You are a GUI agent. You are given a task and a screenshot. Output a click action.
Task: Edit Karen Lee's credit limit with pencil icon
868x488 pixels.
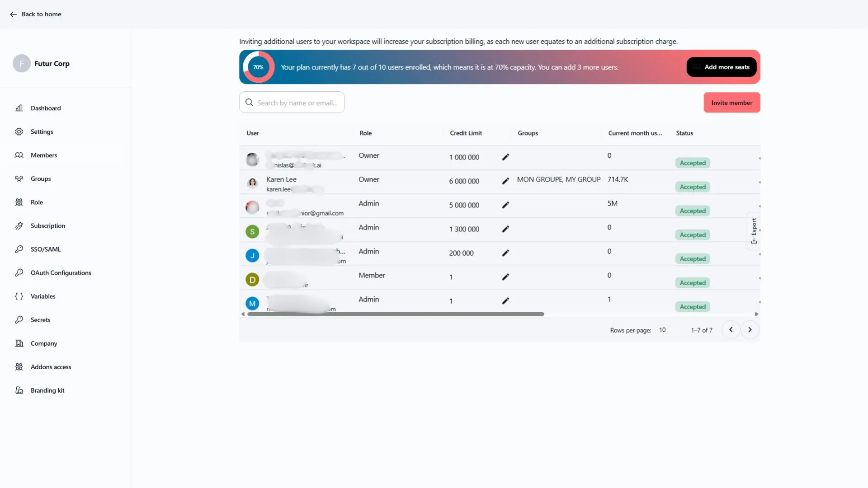tap(505, 181)
